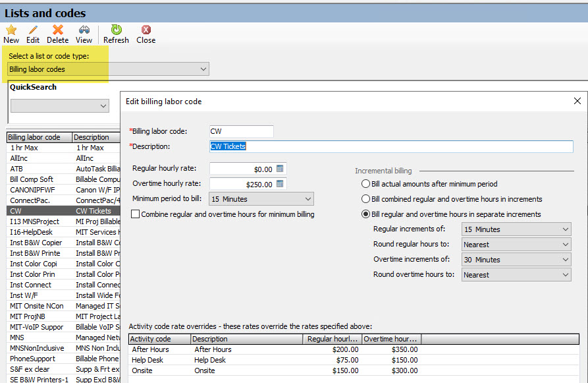Select Bill combined regular and overtime hours
Image resolution: width=588 pixels, height=383 pixels.
coord(365,198)
